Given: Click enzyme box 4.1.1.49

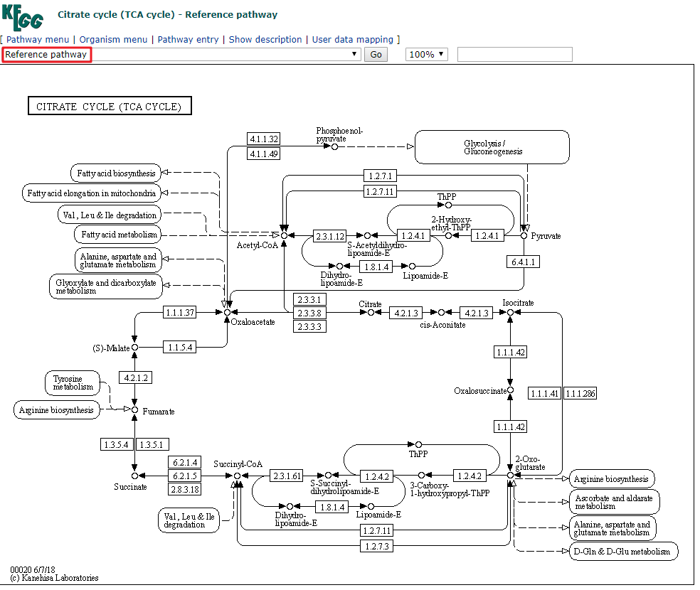Looking at the screenshot, I should [x=264, y=154].
